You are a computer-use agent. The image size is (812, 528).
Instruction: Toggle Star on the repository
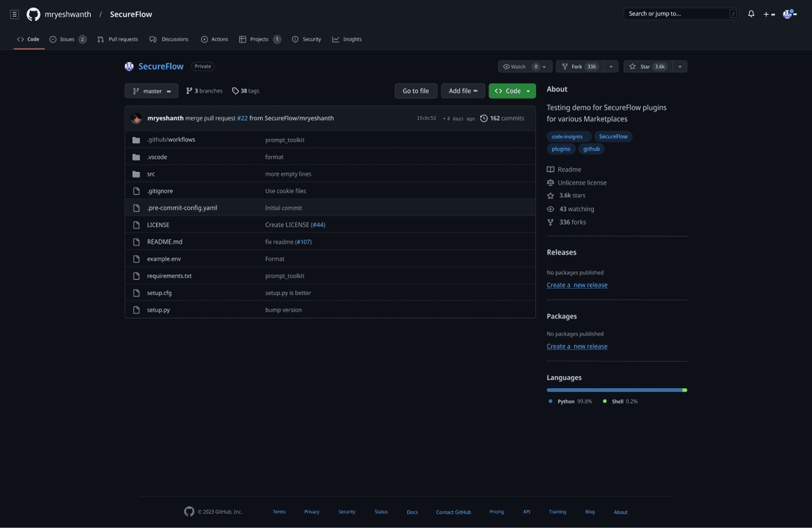pos(647,67)
